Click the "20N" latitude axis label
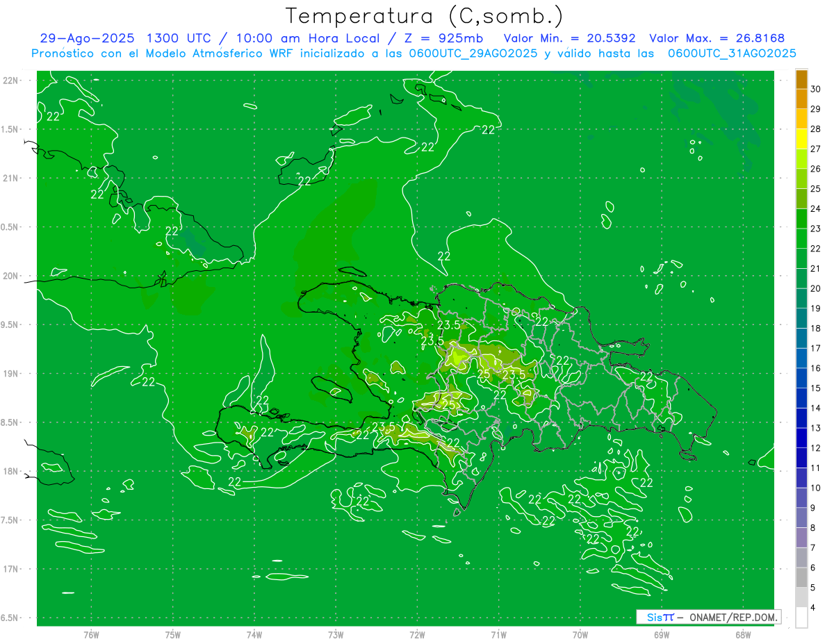The image size is (834, 644). 11,276
